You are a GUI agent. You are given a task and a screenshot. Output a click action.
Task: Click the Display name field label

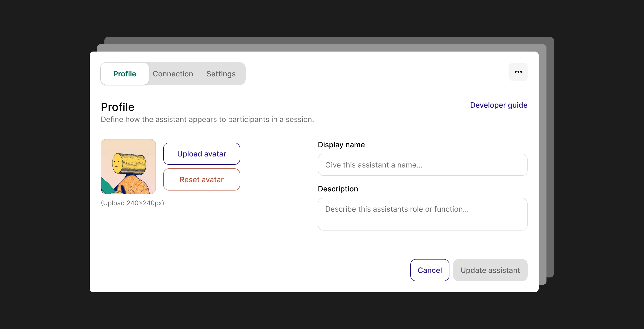[x=341, y=144]
